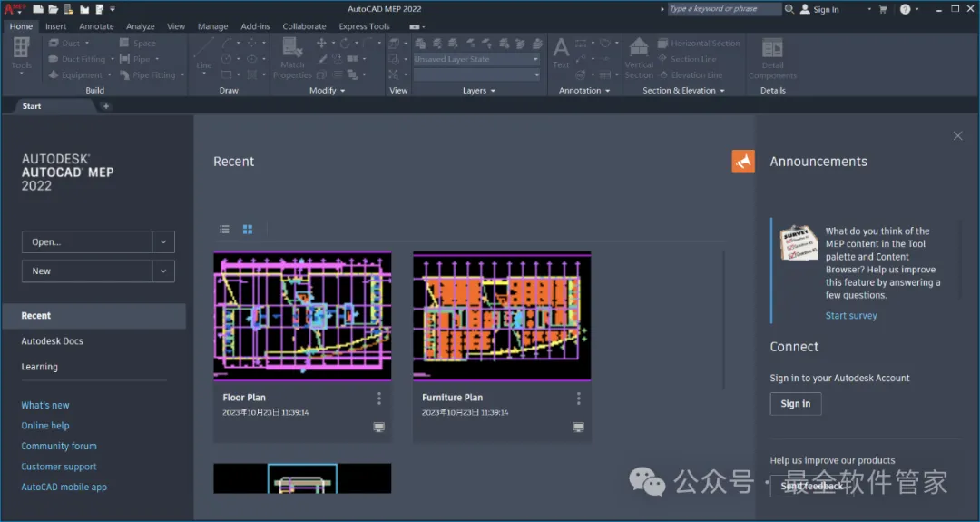The width and height of the screenshot is (980, 522).
Task: Click the Open folder icon in quick access toolbar
Action: pyautogui.click(x=54, y=9)
